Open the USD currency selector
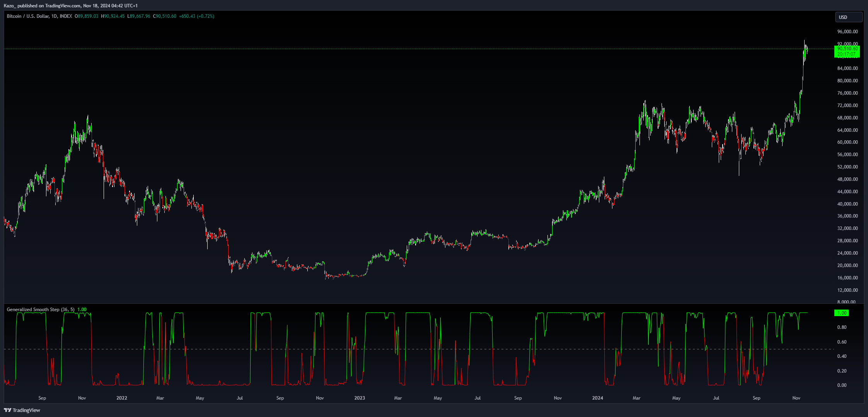This screenshot has width=868, height=417. tap(849, 17)
